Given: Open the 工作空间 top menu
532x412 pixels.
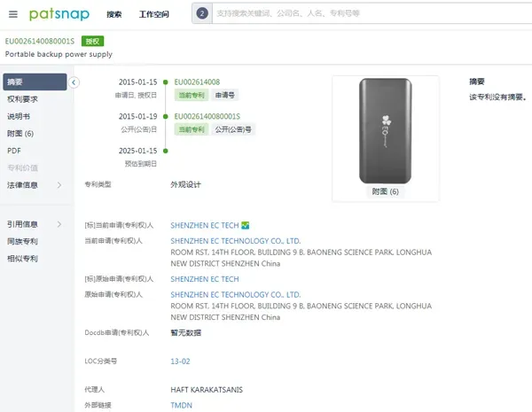Looking at the screenshot, I should [x=153, y=14].
